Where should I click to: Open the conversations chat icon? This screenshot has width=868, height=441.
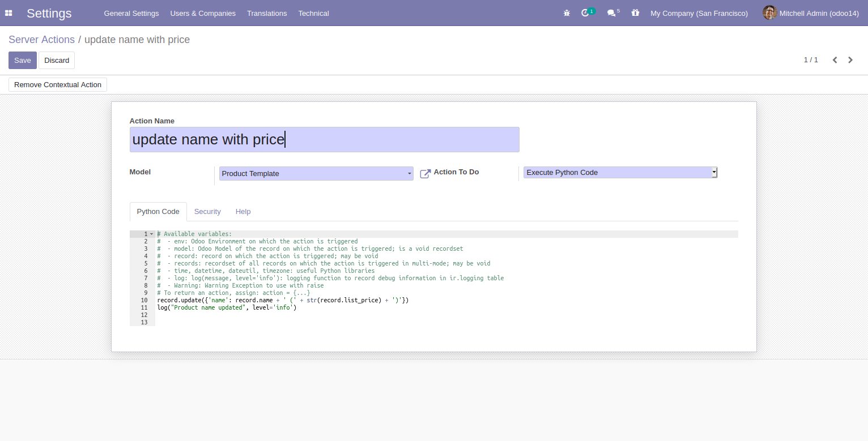click(611, 13)
